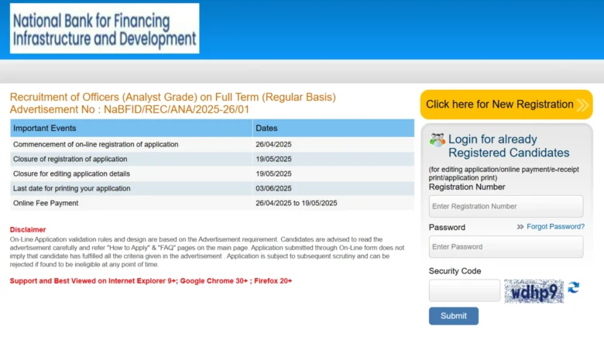Click the double arrow on New Registration

pos(582,105)
